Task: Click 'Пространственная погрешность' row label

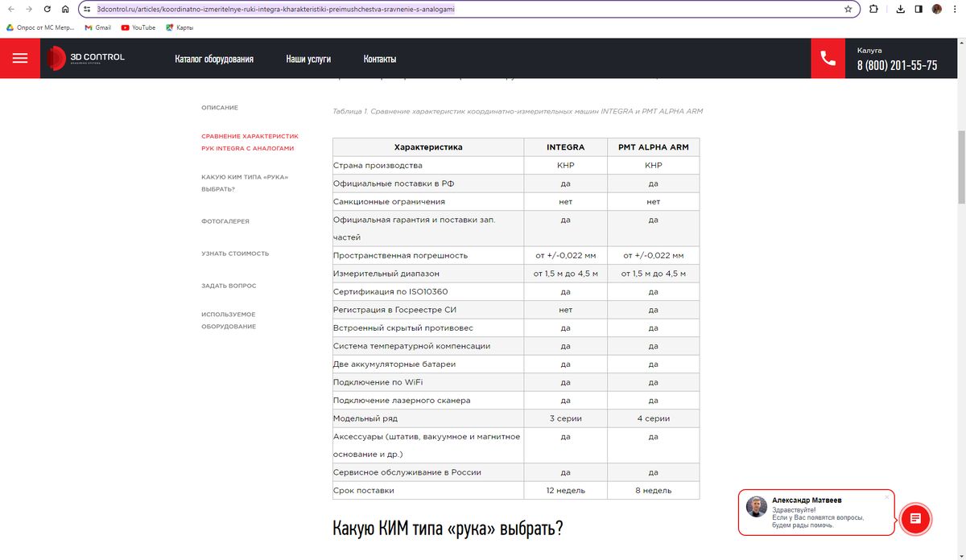Action: (x=400, y=255)
